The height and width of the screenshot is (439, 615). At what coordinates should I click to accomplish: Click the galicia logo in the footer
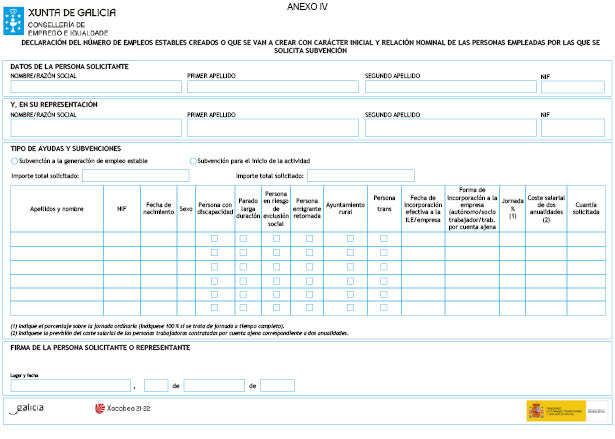pos(29,408)
